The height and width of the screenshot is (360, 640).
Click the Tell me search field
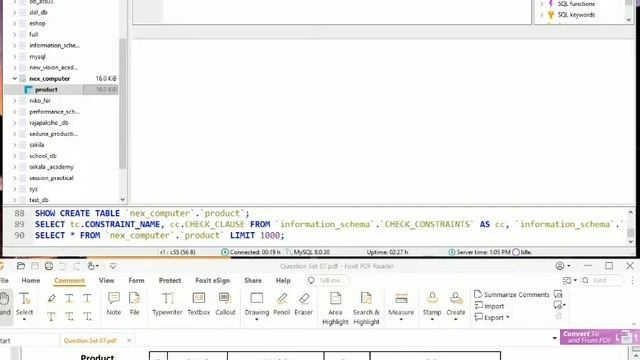point(328,280)
